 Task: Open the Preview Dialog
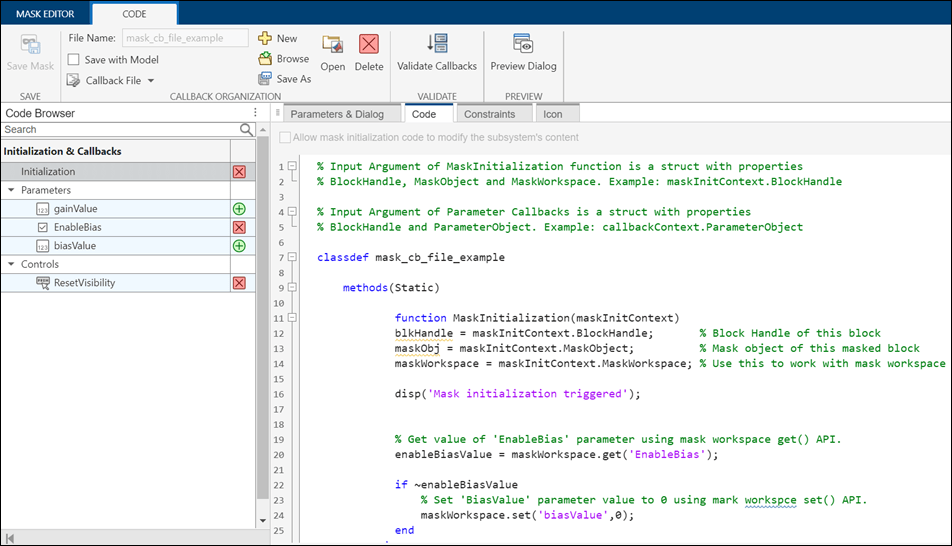(x=523, y=45)
